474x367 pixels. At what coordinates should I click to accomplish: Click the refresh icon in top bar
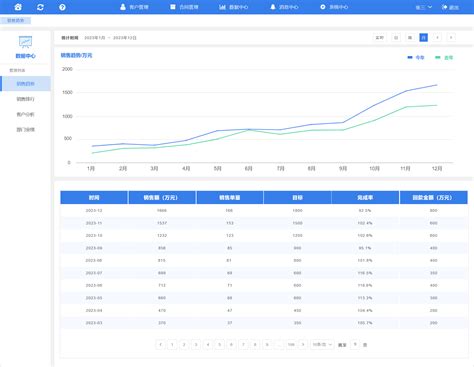point(40,7)
